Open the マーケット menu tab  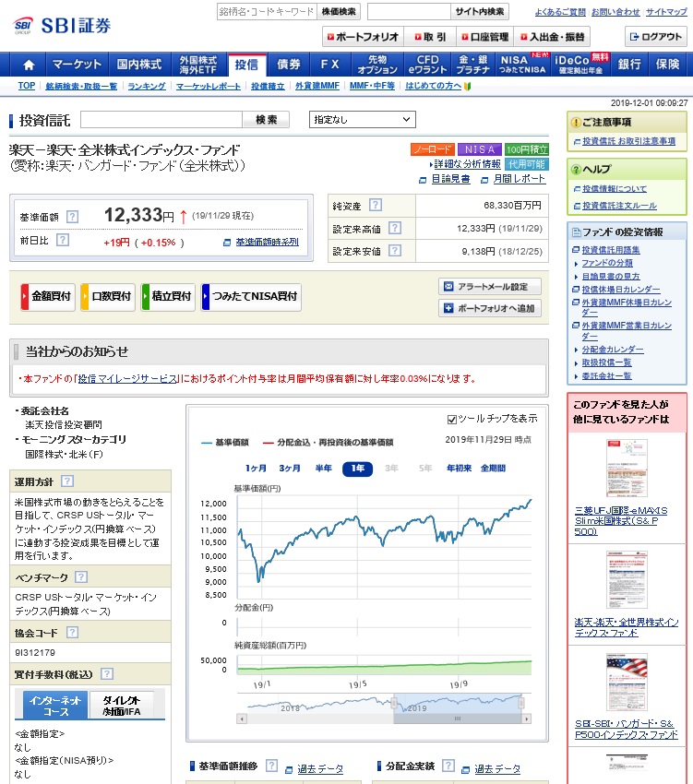(x=78, y=65)
